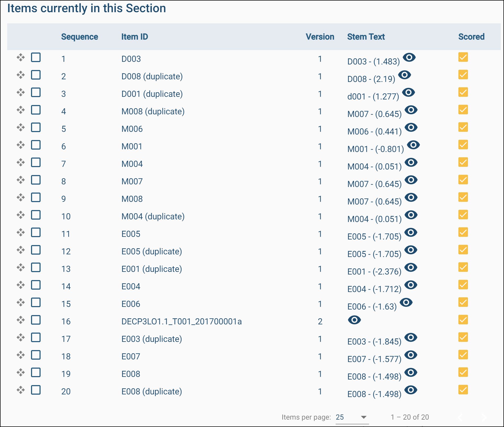This screenshot has width=504, height=427.
Task: Preview stem text of item D003
Action: tap(409, 57)
